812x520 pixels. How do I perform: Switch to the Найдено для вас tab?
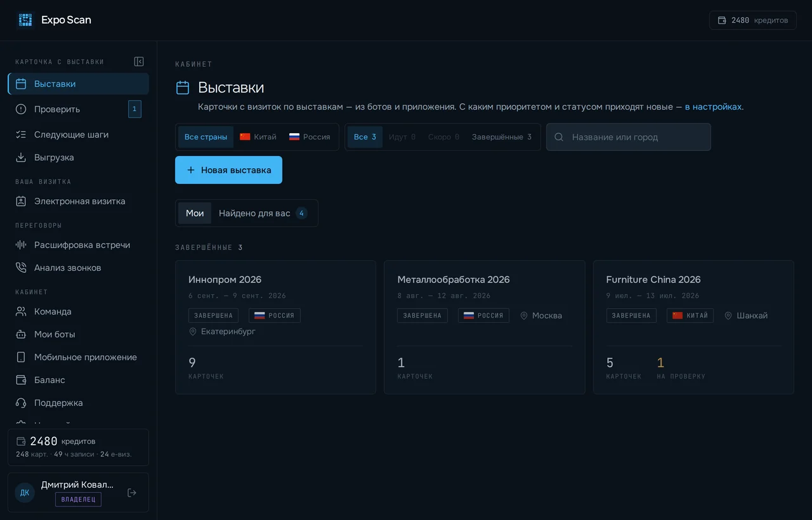coord(263,213)
